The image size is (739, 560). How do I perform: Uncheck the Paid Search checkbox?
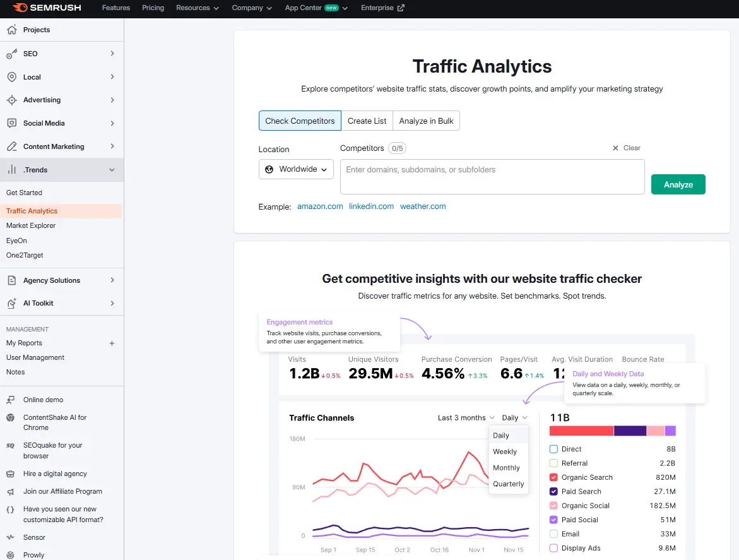554,492
